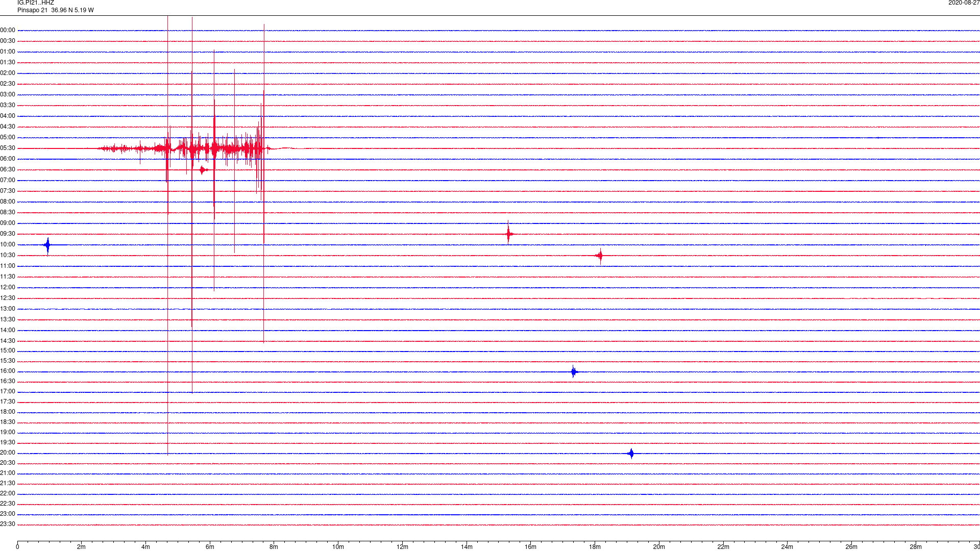Select the 05:30 trace time label
Screen dimensions: 980x551
coord(8,148)
